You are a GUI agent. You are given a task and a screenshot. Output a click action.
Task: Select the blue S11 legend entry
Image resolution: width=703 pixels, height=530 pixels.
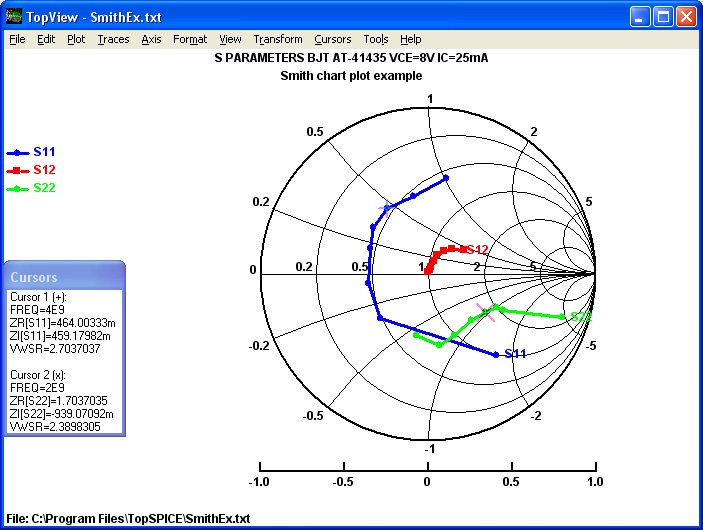[31, 152]
